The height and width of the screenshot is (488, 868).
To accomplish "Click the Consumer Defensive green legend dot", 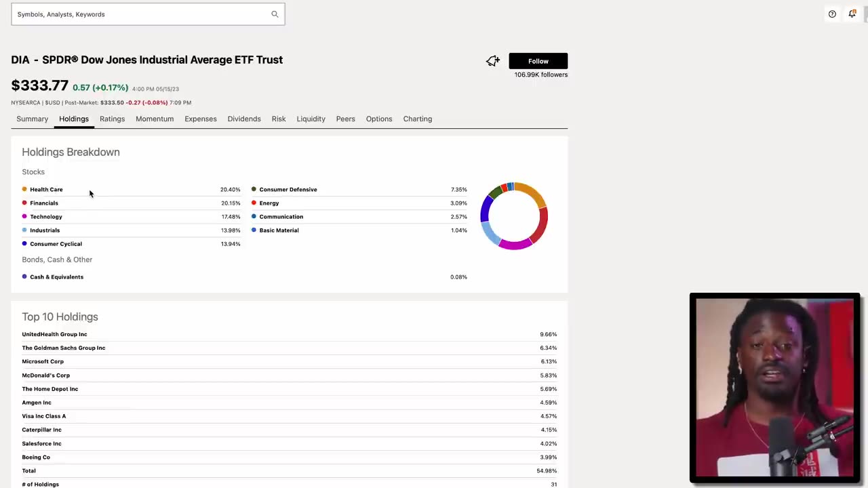I will tap(254, 189).
